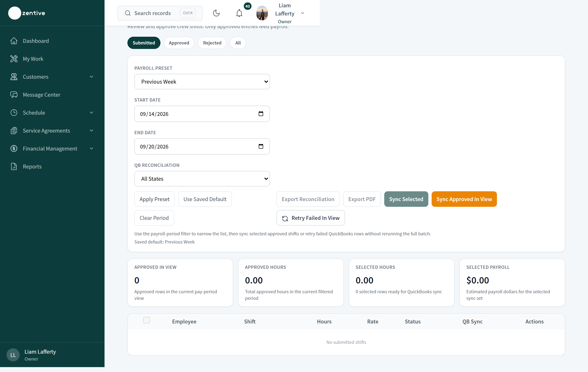Switch to the Submitted tab
588x372 pixels.
pyautogui.click(x=144, y=43)
